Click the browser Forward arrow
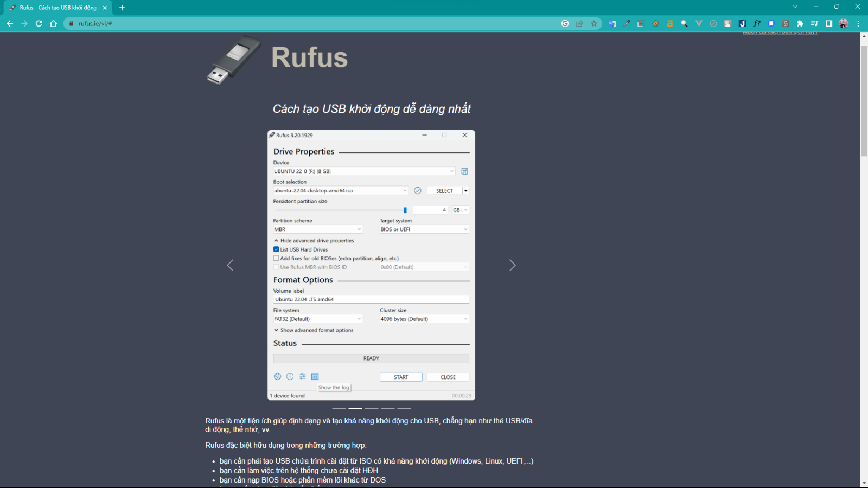The width and height of the screenshot is (868, 488). click(x=24, y=23)
